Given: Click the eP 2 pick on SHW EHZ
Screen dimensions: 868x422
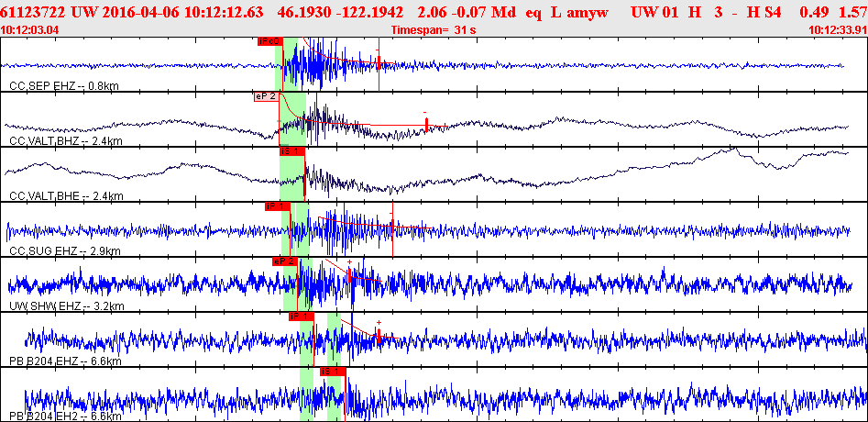Looking at the screenshot, I should pyautogui.click(x=284, y=261).
